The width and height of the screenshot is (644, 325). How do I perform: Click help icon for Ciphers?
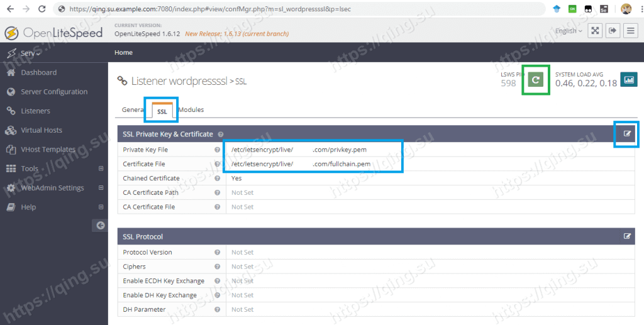[217, 267]
